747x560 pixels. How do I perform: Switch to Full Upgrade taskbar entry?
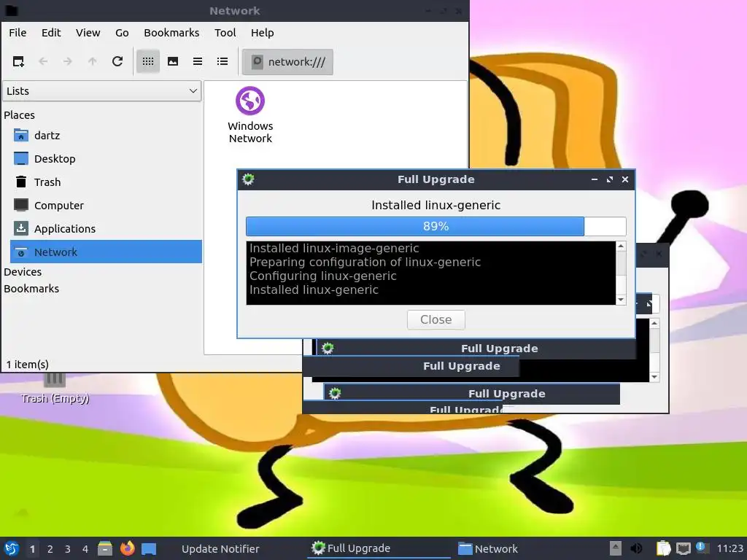pos(379,548)
